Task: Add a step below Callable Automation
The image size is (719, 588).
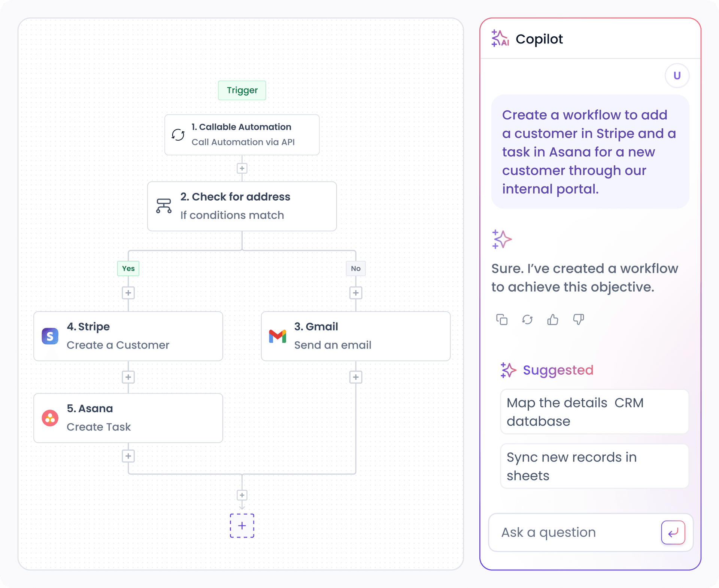Action: [242, 168]
